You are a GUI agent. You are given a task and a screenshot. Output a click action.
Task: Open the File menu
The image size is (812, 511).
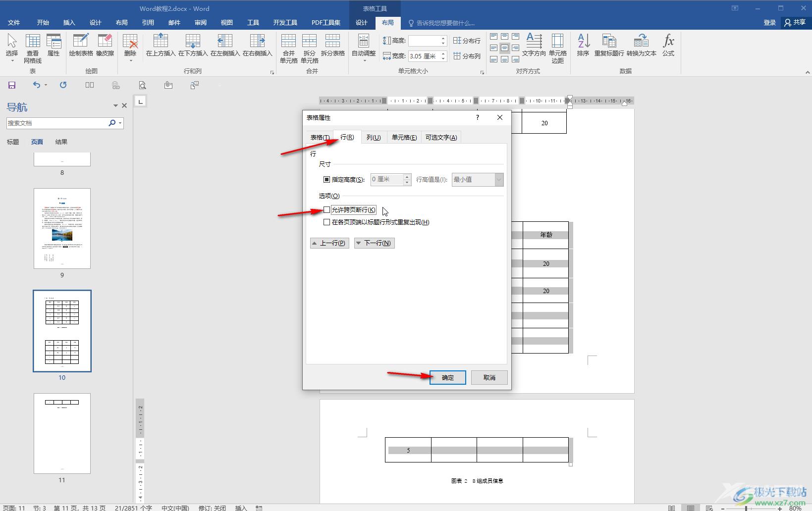click(14, 23)
